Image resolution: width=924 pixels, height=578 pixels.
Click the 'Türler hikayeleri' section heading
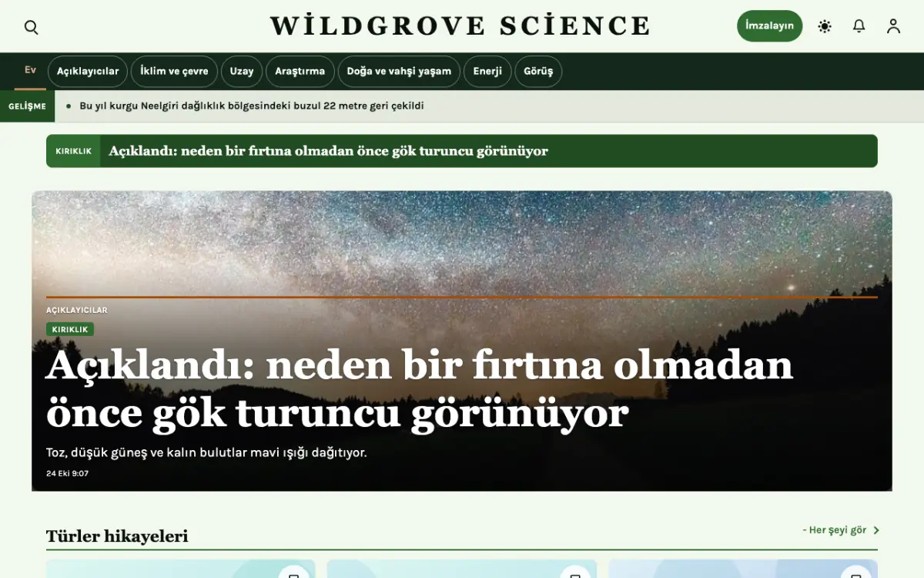point(117,536)
